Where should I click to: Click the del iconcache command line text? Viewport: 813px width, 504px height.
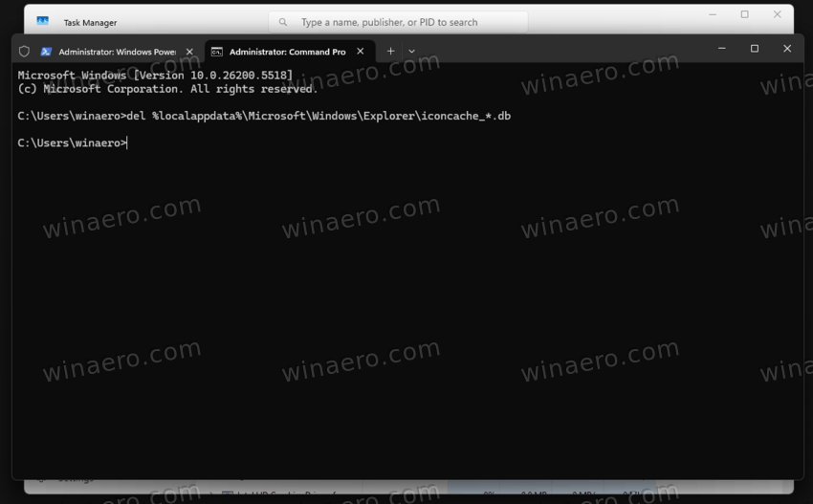pos(264,116)
